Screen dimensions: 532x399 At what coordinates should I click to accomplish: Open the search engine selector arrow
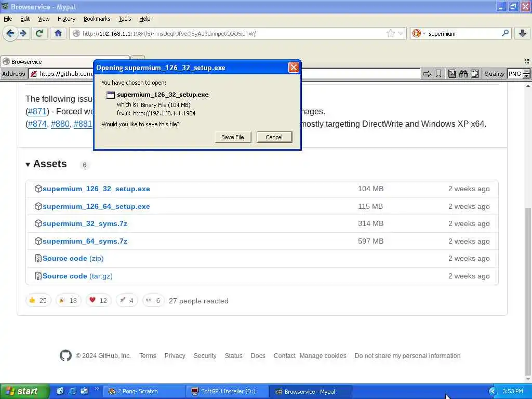tap(424, 33)
